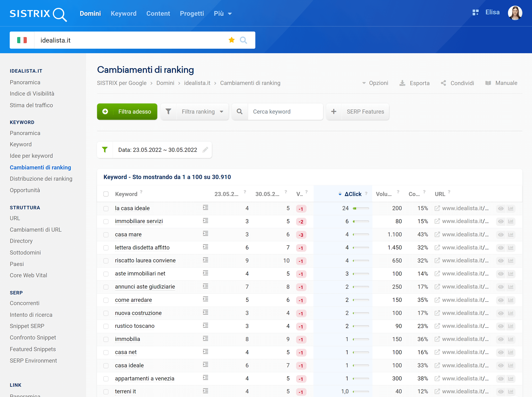Click the Filtra adesso button
This screenshot has height=397, width=532.
point(127,112)
